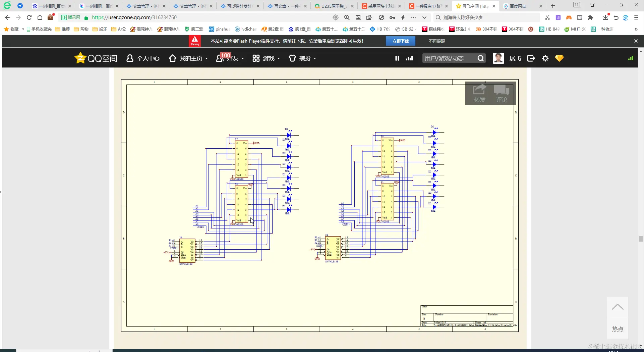Click the back-to-top arrow button

pyautogui.click(x=618, y=307)
